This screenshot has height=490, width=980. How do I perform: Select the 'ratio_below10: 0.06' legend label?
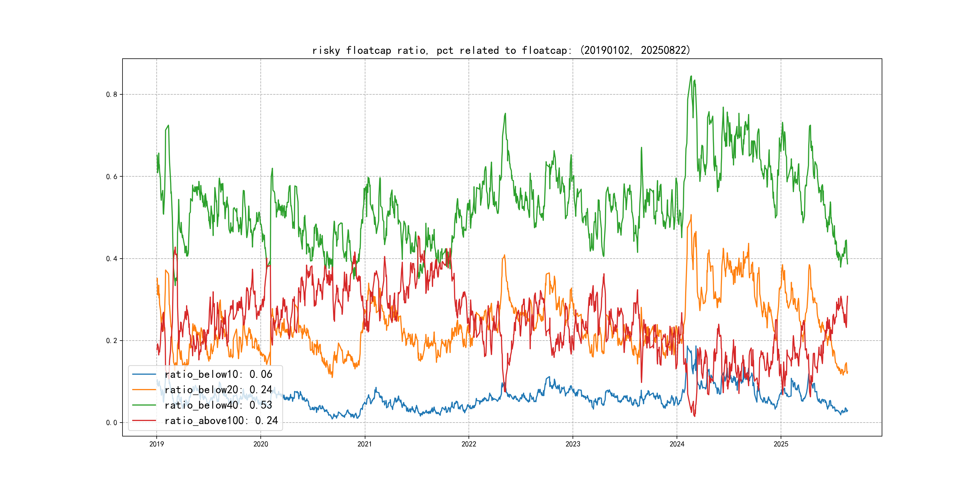[218, 374]
